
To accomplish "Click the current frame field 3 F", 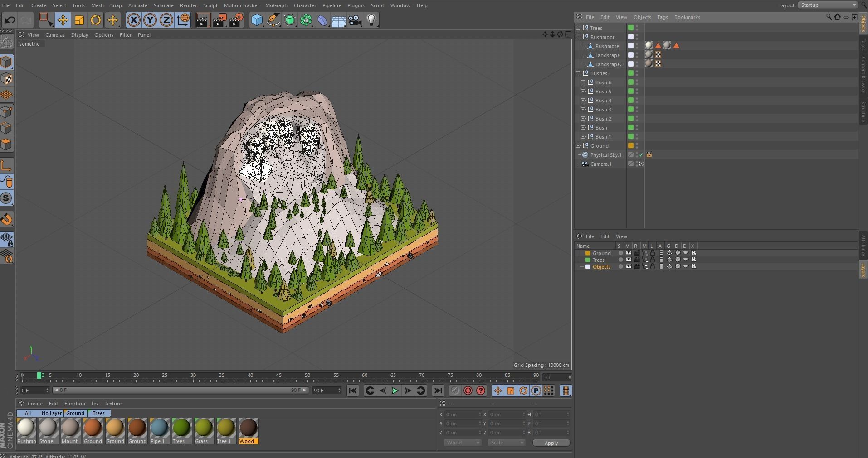I will pos(556,377).
